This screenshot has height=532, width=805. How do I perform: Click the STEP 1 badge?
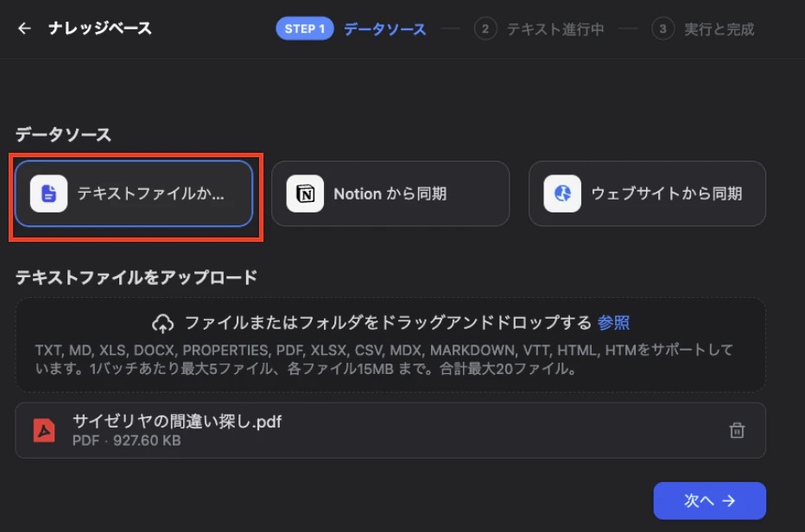pos(305,28)
